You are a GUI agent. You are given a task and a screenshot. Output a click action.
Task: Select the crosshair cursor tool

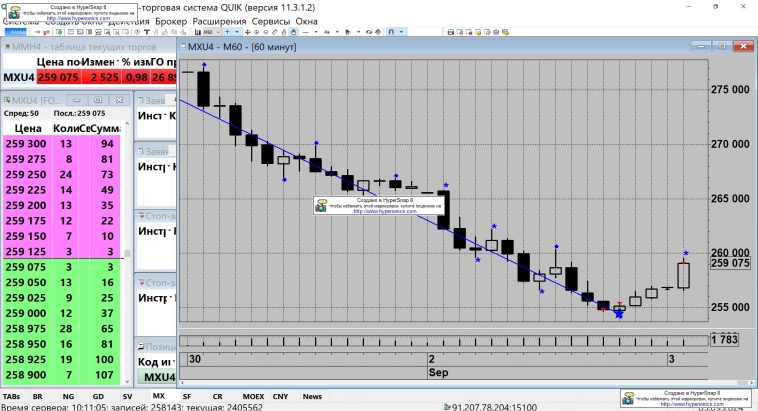(248, 32)
